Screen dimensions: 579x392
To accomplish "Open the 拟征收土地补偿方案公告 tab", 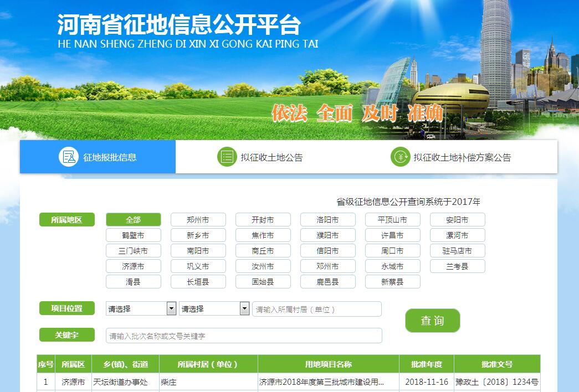I will [x=462, y=157].
